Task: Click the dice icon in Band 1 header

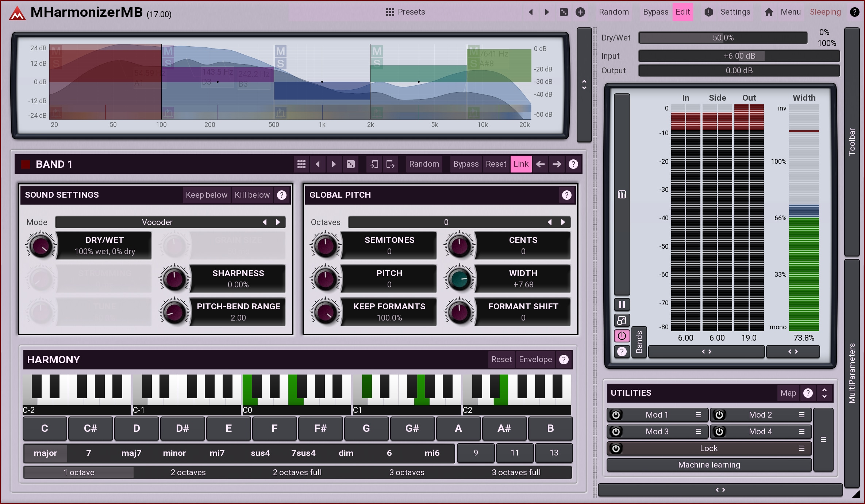Action: 350,164
